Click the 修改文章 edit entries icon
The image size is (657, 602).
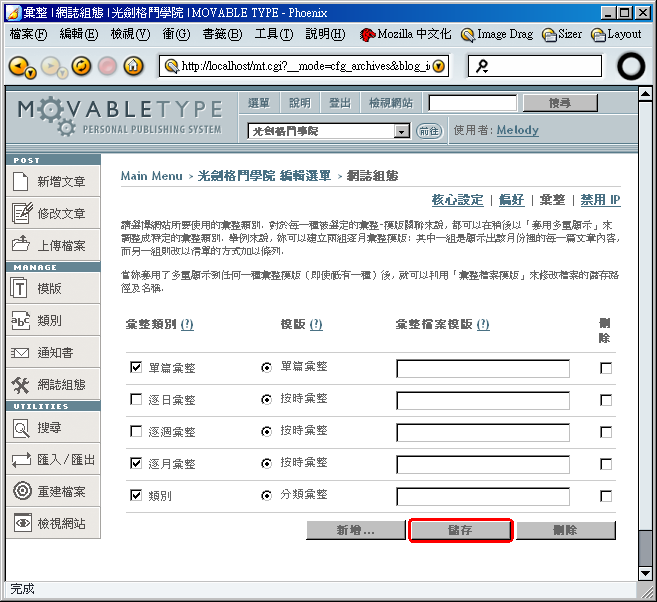pyautogui.click(x=22, y=213)
